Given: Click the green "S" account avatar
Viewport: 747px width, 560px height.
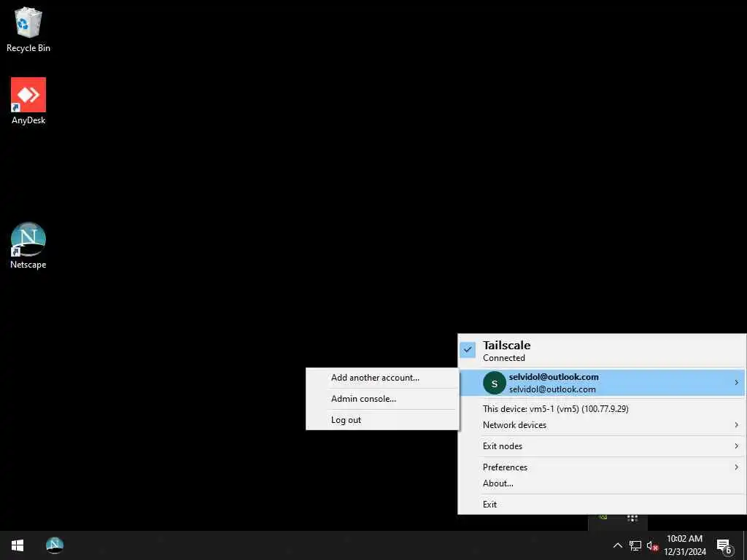Looking at the screenshot, I should [x=494, y=383].
